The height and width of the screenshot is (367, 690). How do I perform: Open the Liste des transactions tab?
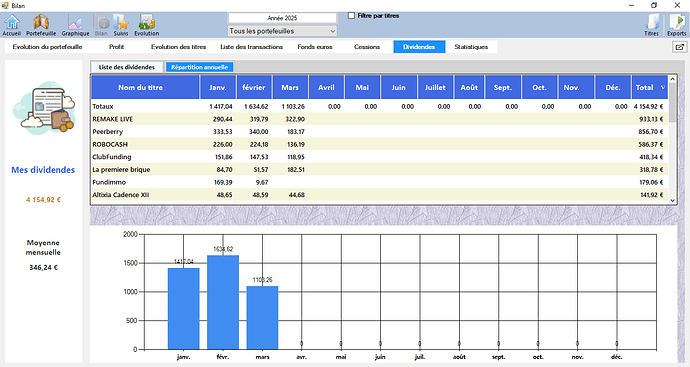coord(251,47)
